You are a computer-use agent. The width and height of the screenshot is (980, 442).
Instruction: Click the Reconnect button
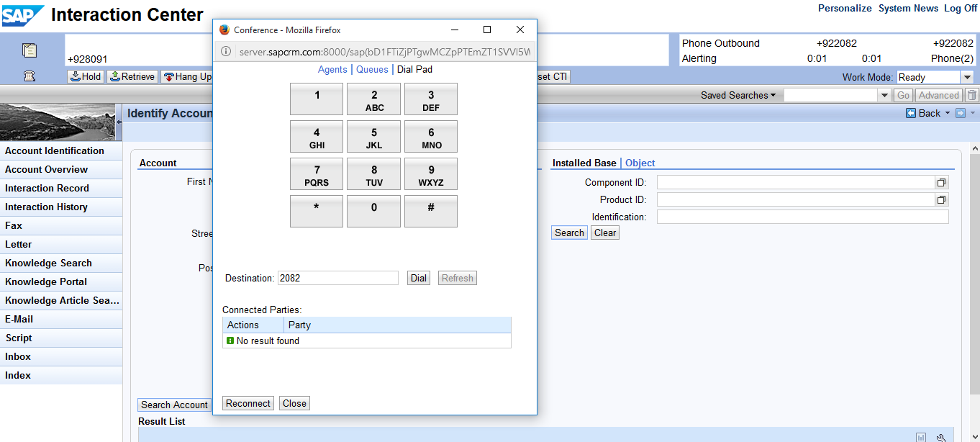click(248, 403)
